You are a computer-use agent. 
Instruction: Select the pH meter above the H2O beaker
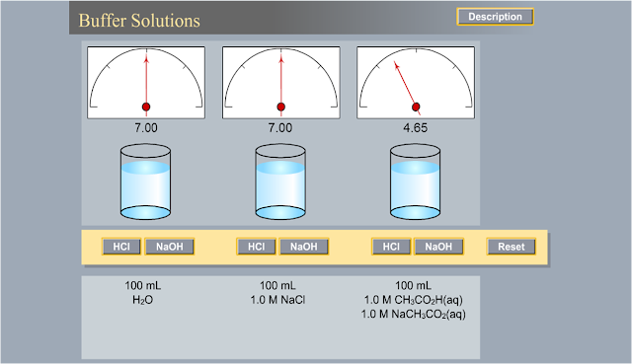point(146,83)
